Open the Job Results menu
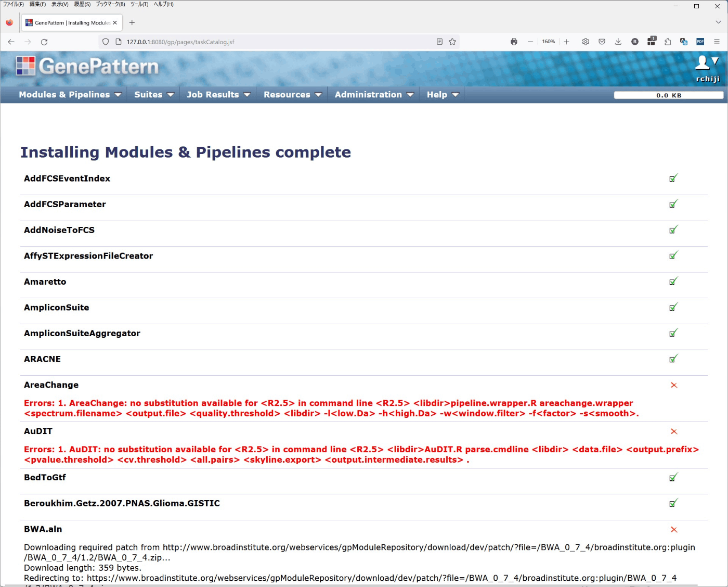The width and height of the screenshot is (728, 587). (x=218, y=95)
